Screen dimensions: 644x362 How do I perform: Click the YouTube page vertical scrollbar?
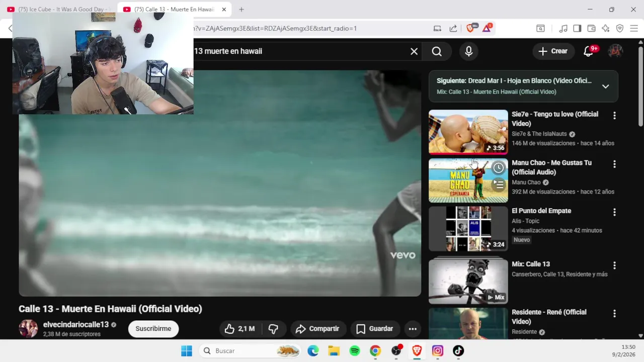click(640, 86)
